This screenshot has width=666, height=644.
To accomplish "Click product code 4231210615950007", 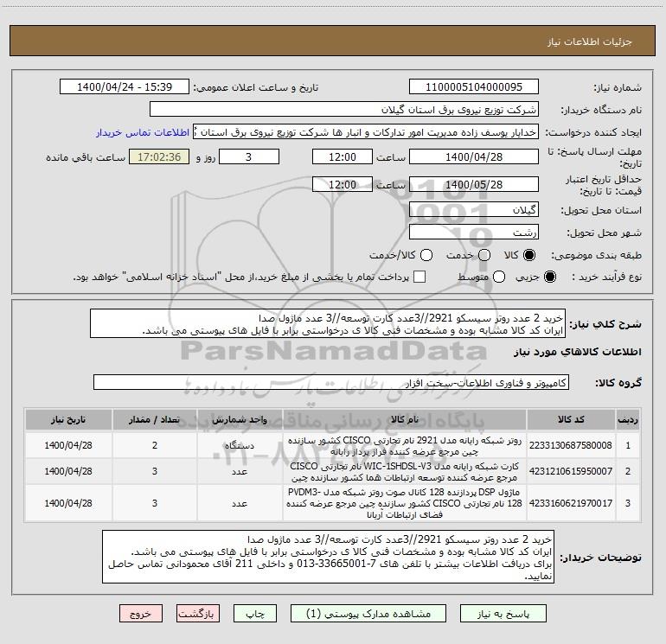I will tap(571, 471).
